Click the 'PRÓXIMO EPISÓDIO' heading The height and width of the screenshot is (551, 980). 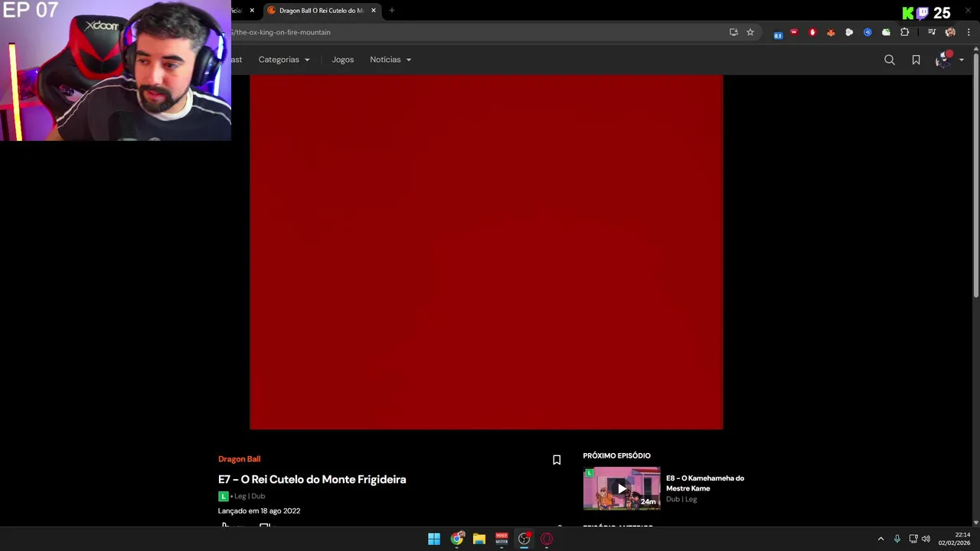[616, 455]
